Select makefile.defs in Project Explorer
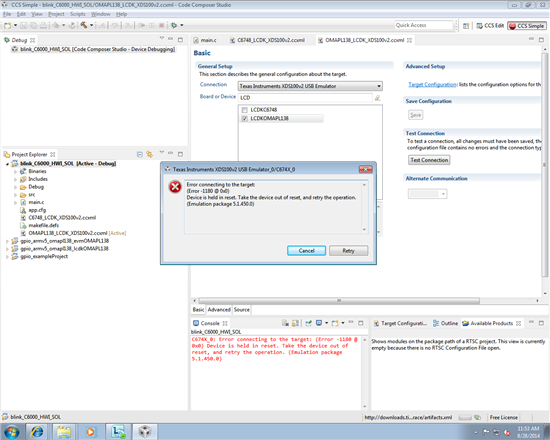Screen dimensions: 550x440 point(43,226)
